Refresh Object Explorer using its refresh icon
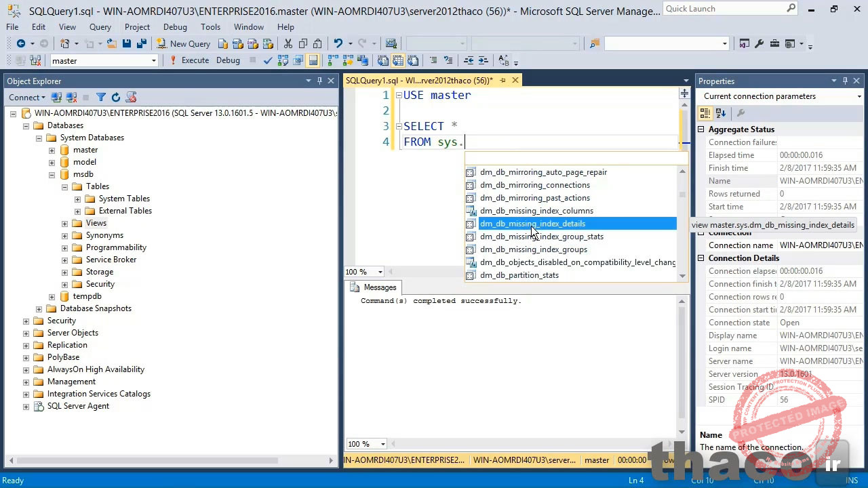Image resolution: width=868 pixels, height=488 pixels. 116,97
